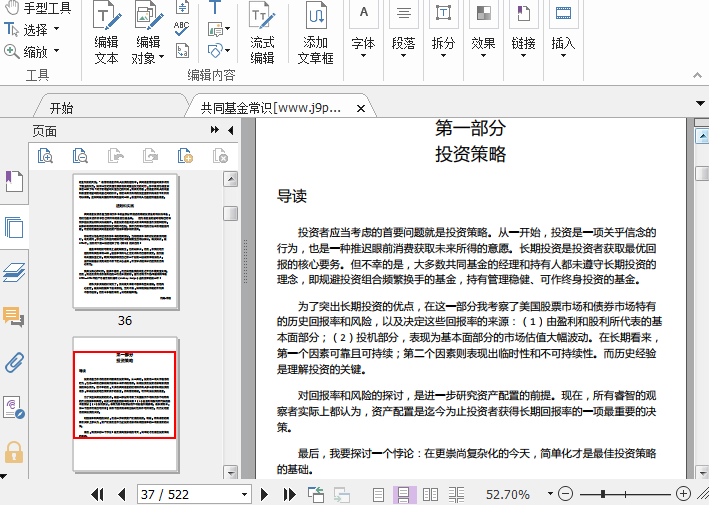Open the Layers panel icon
709x505 pixels.
coord(14,272)
